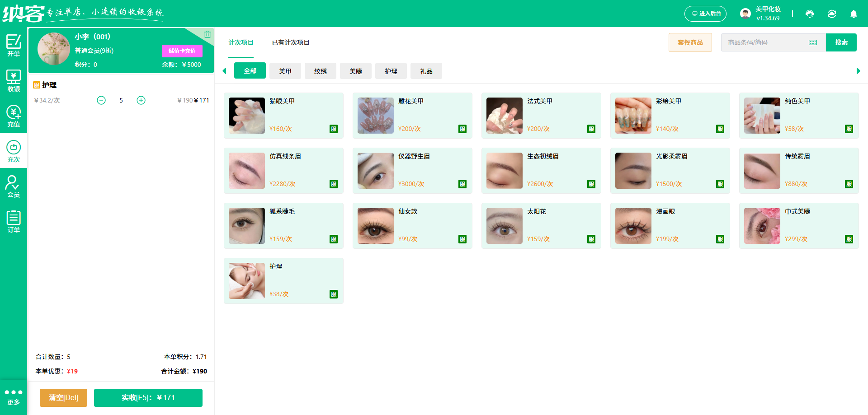Open the 更多 more menu icon
Screen dimensions: 868x415
pos(14,397)
